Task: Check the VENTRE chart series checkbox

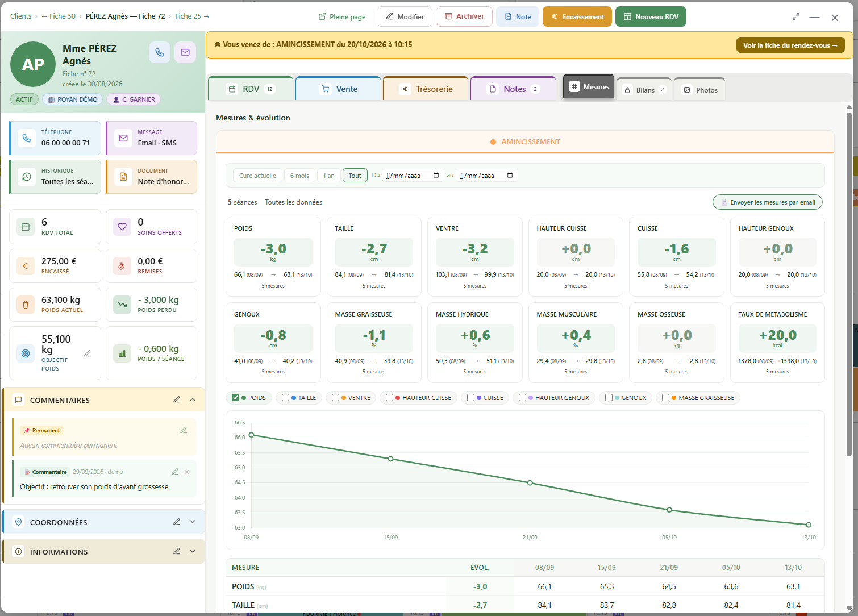Action: (335, 398)
